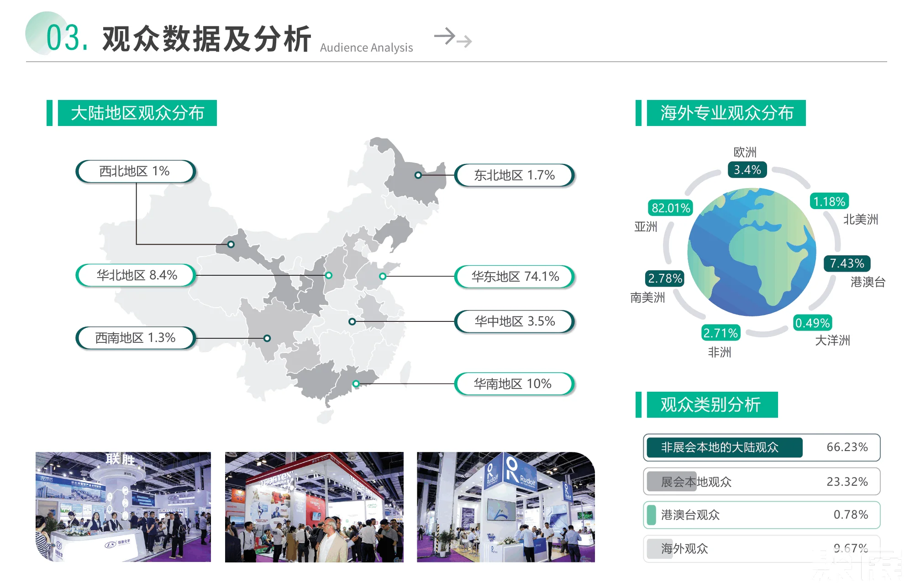
Task: Click the 西北地区 marker dot on map
Action: 231,244
